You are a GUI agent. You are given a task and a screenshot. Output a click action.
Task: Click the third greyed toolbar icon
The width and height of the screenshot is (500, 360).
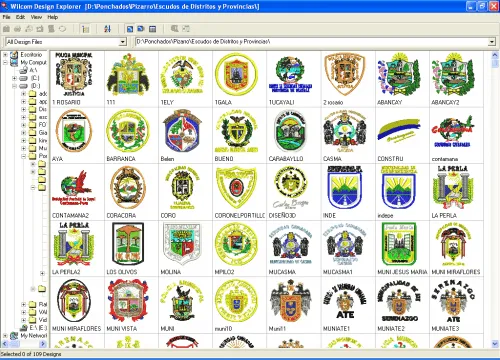(29, 29)
